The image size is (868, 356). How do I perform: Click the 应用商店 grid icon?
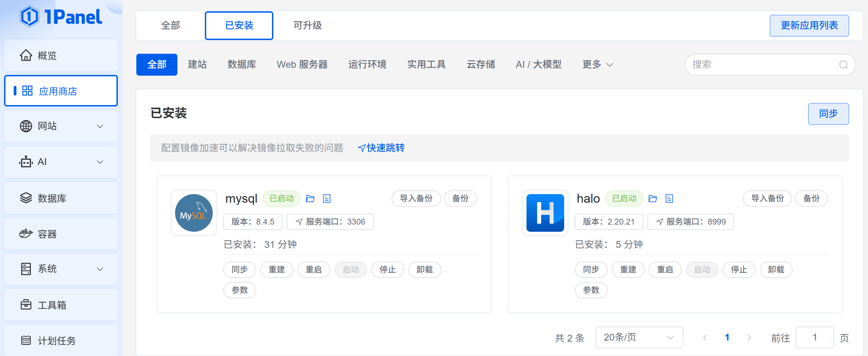pyautogui.click(x=27, y=91)
